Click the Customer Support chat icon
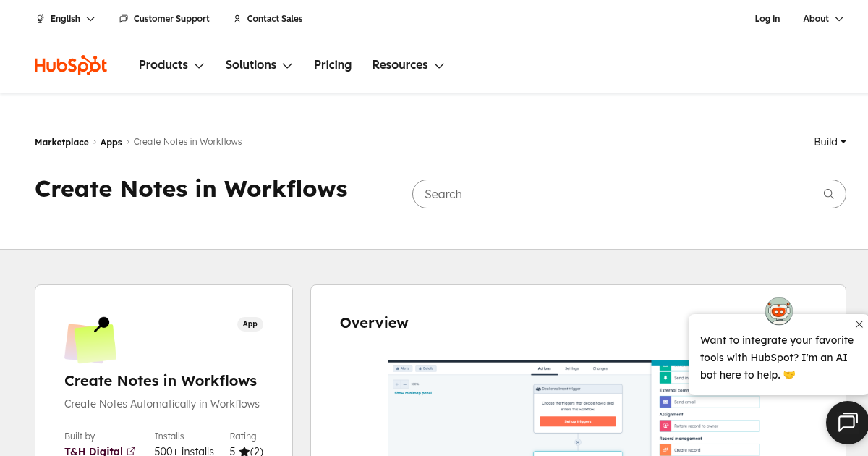The width and height of the screenshot is (868, 456). tap(124, 19)
